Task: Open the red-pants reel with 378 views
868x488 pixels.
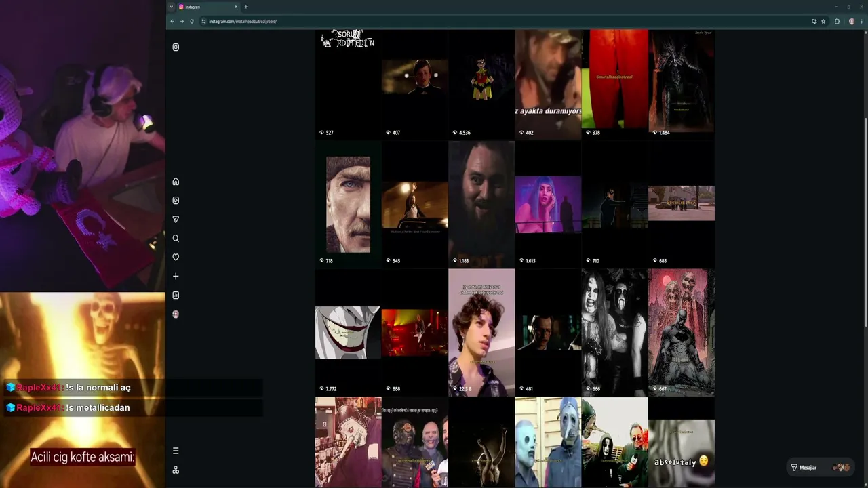Action: point(615,83)
